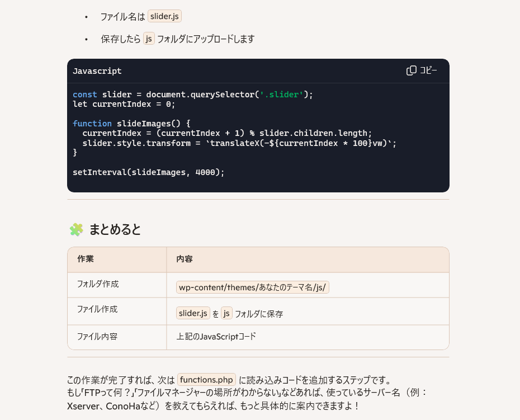The width and height of the screenshot is (520, 420).
Task: Click the puzzle piece emoji beside まとめると
Action: [x=76, y=229]
